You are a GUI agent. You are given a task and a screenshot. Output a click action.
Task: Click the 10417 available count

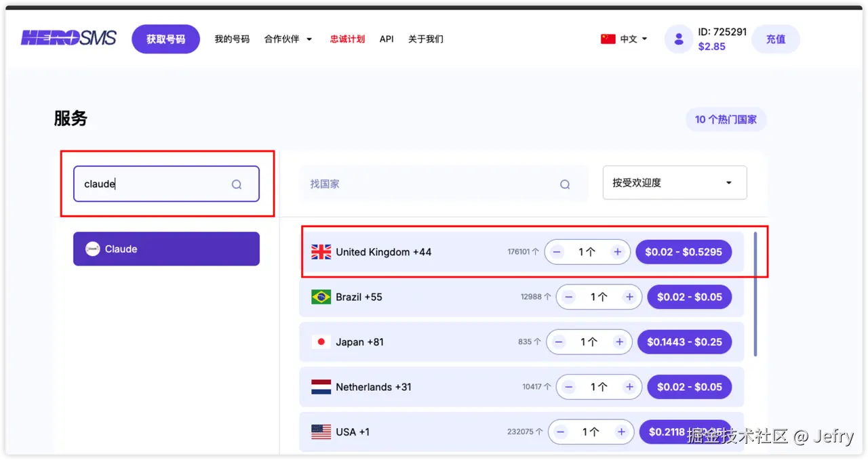coord(537,387)
